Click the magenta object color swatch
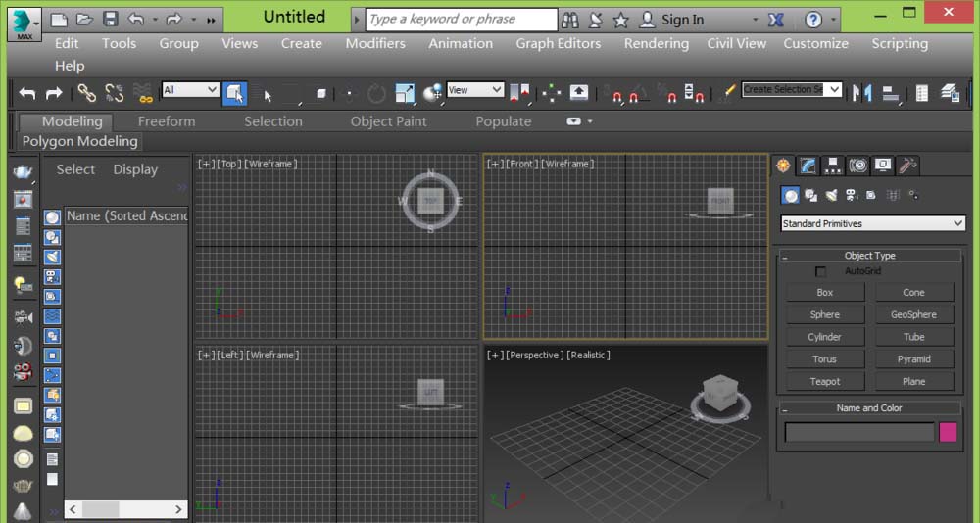Viewport: 980px width, 523px height. coord(948,432)
